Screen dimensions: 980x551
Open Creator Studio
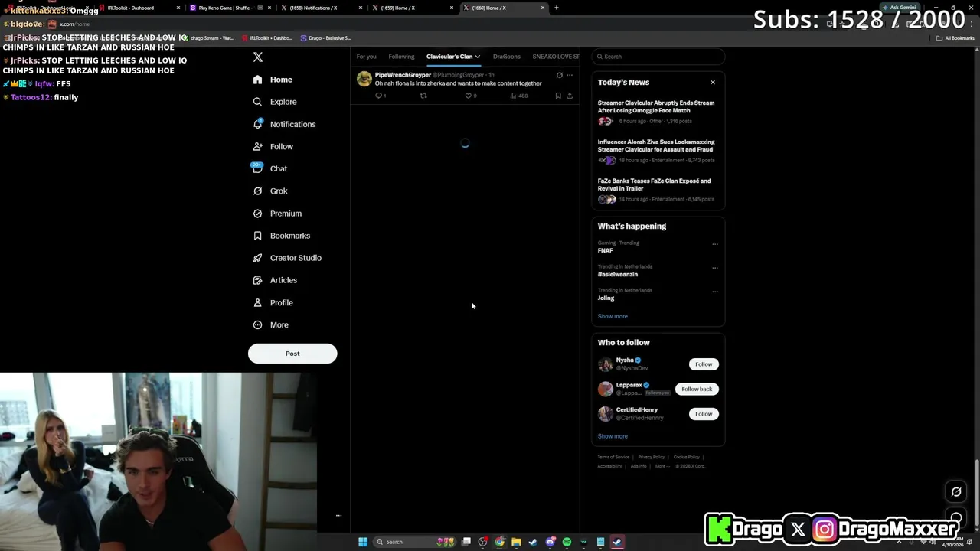(x=287, y=258)
